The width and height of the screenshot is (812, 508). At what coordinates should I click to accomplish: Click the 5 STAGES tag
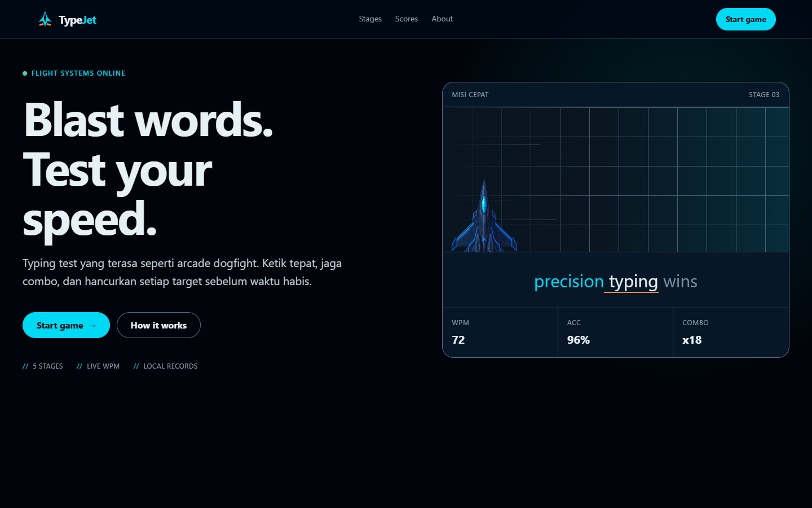click(x=47, y=366)
